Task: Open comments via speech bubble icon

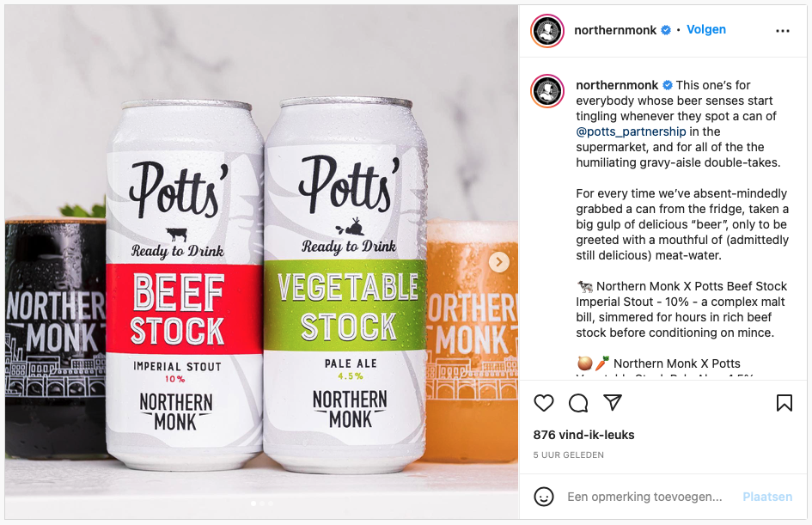Action: pos(578,403)
